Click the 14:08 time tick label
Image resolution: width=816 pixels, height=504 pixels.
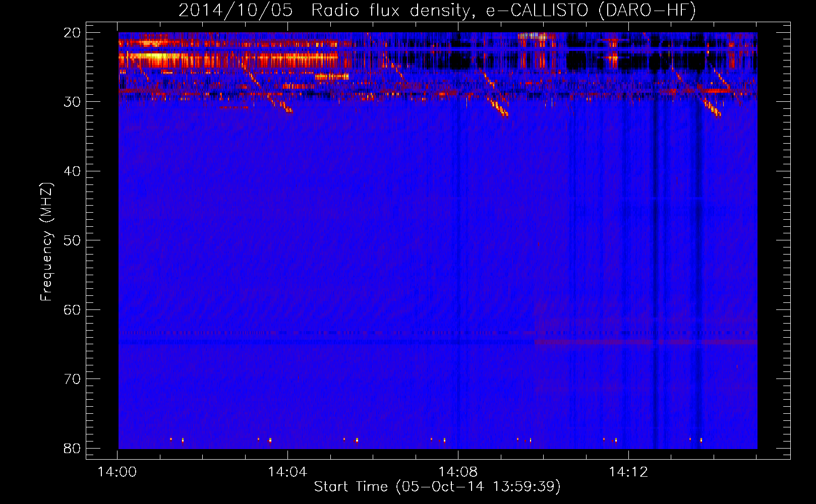(x=458, y=472)
